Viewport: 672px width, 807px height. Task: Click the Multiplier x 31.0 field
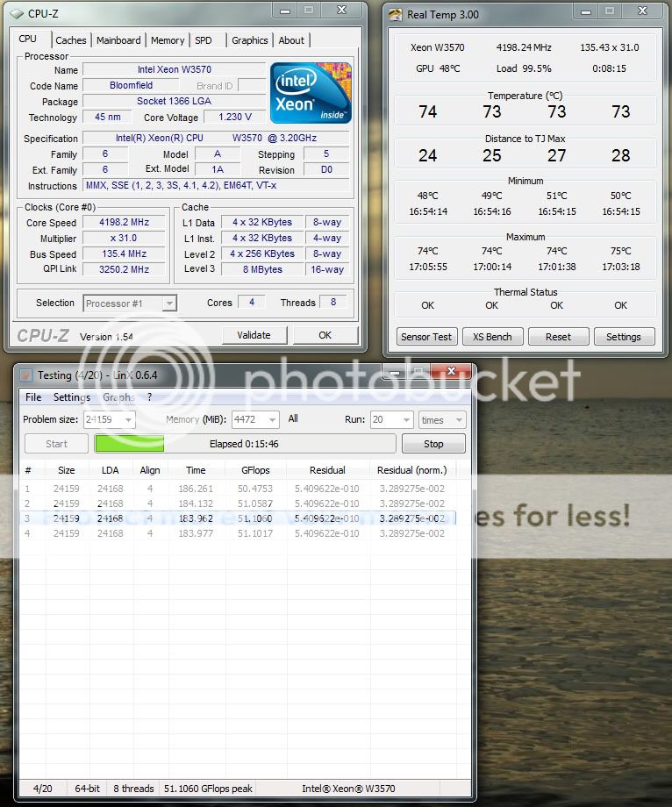pos(124,238)
